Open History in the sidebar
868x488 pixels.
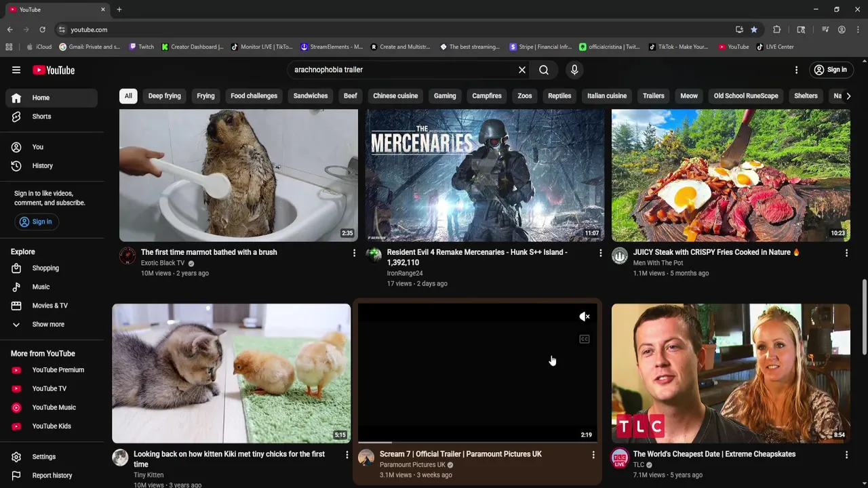52,165
